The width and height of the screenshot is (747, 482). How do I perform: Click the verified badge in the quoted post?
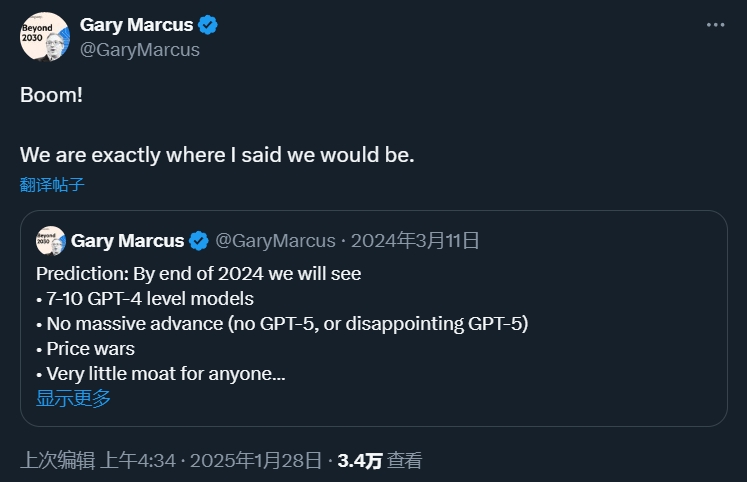[x=199, y=241]
